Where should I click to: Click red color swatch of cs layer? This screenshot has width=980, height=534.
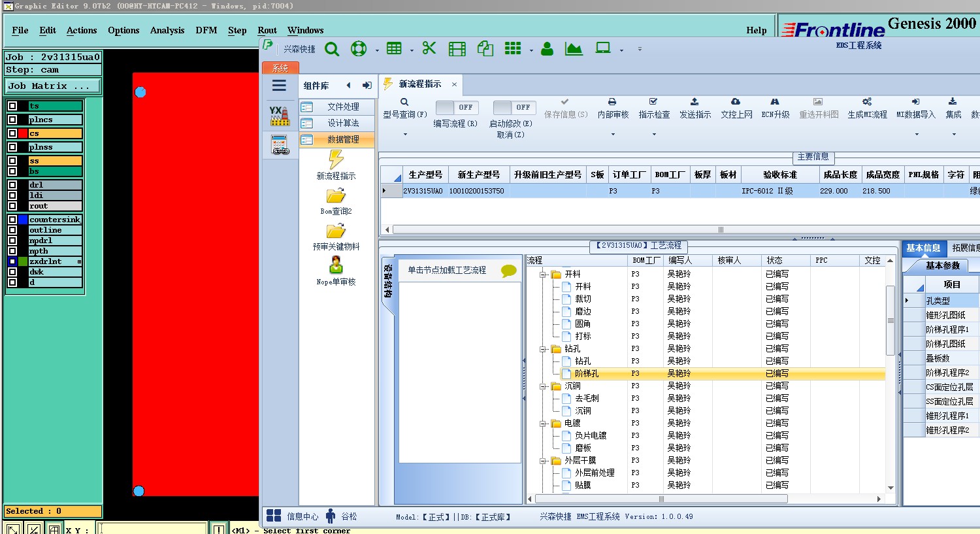coord(23,133)
